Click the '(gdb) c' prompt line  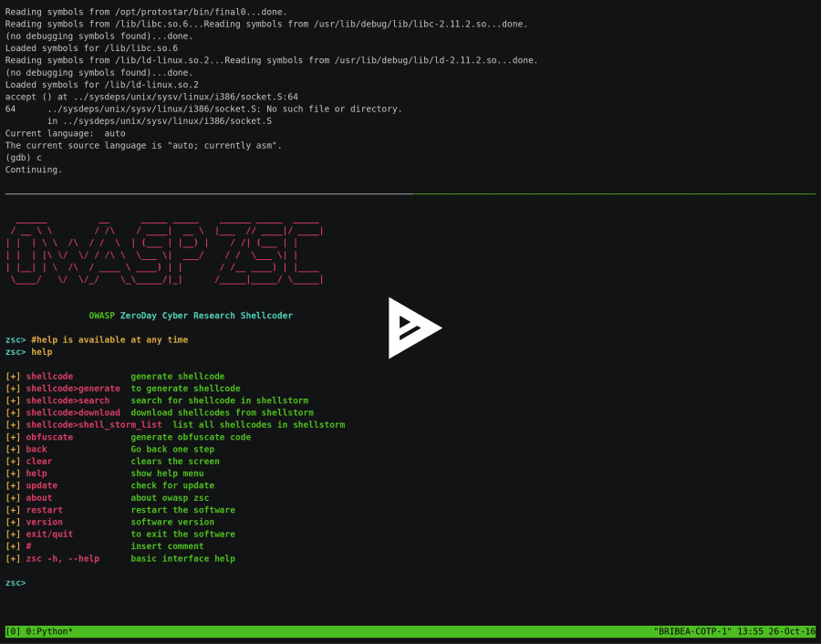(23, 158)
